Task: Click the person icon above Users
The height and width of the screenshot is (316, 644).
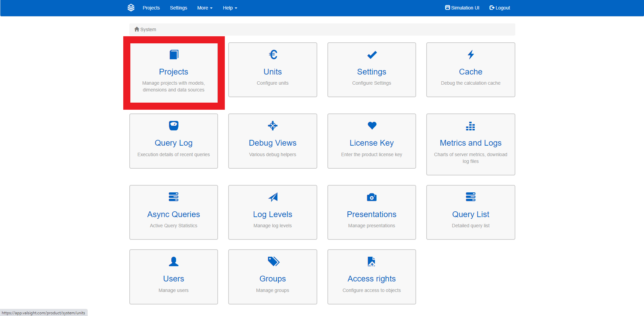Action: (x=174, y=261)
